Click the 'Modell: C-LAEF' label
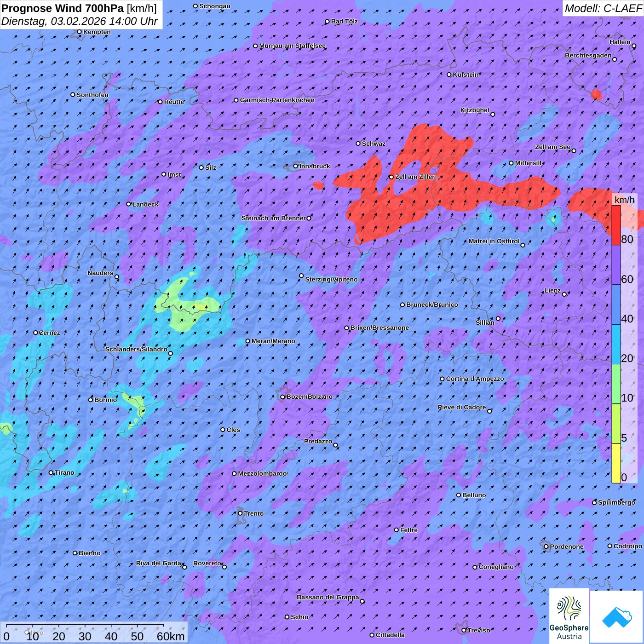Image resolution: width=644 pixels, height=644 pixels. click(603, 8)
